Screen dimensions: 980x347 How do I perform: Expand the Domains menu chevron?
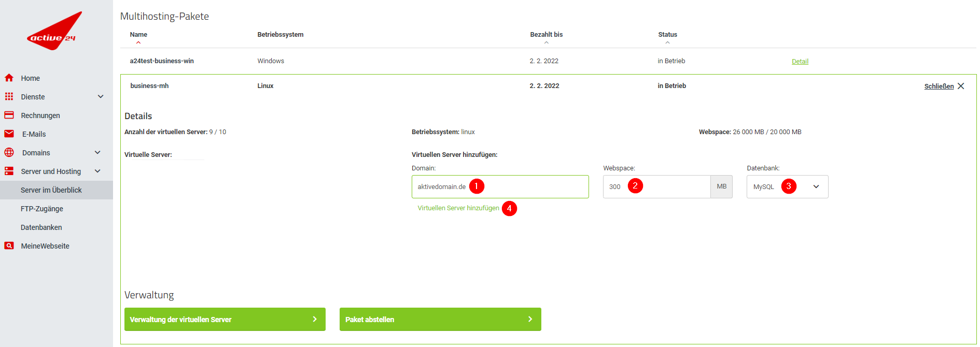(x=97, y=153)
